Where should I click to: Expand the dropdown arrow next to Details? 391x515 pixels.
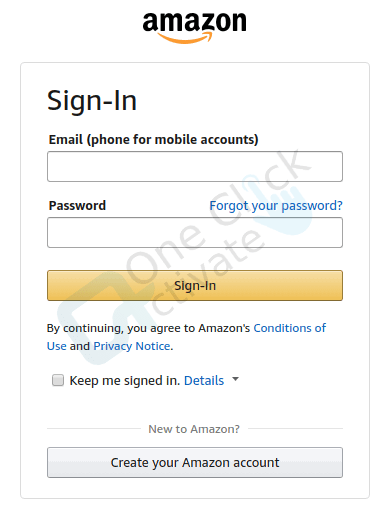click(x=235, y=379)
